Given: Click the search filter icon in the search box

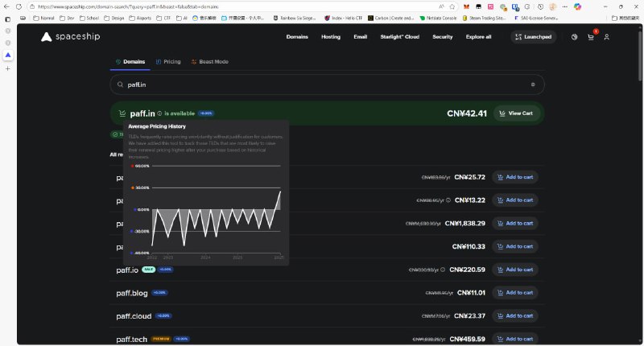Looking at the screenshot, I should point(533,84).
